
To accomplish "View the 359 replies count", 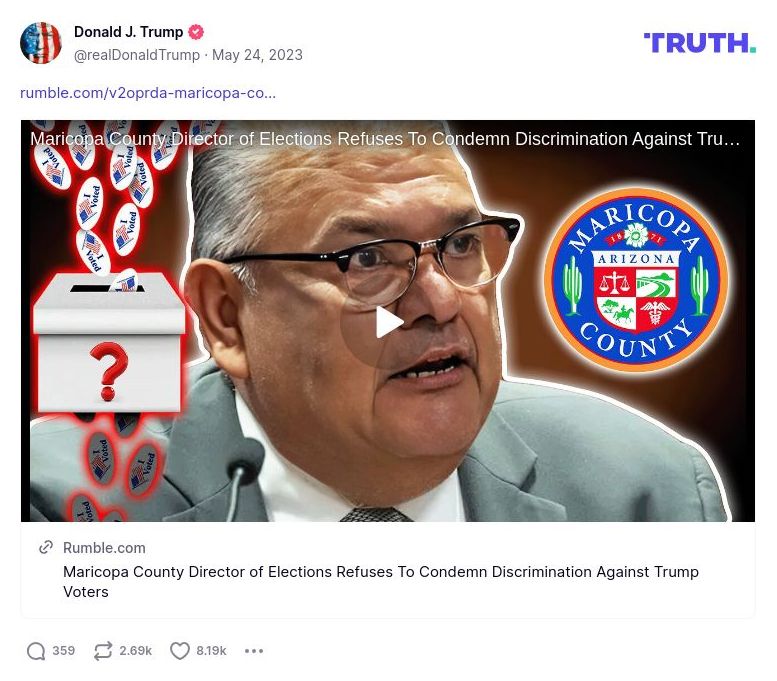I will (63, 651).
